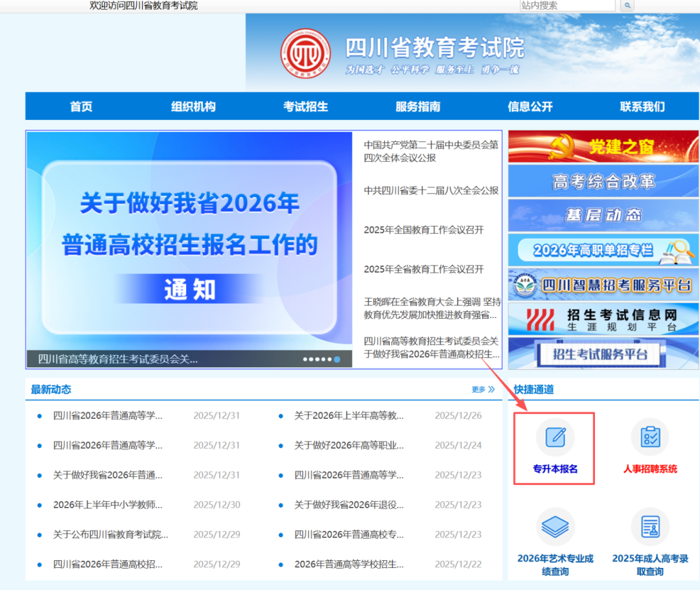700x590 pixels.
Task: Open the 四川智慧招考服务平台 banner
Action: pos(603,284)
